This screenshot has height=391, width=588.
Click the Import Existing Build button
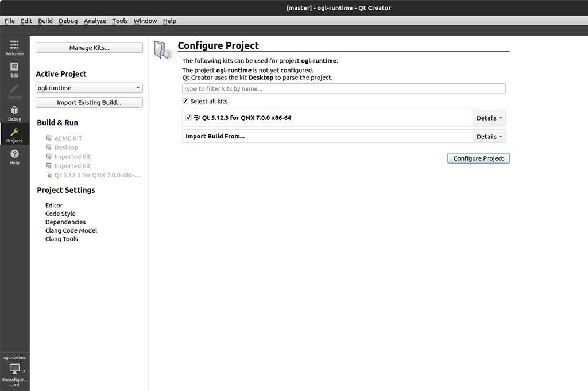[x=89, y=103]
